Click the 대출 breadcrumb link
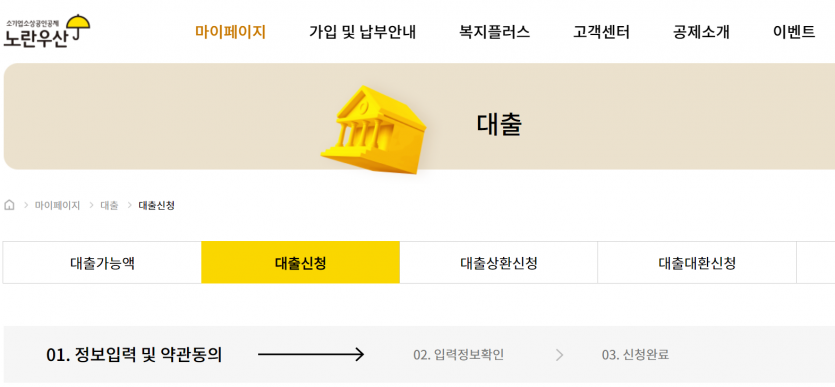The width and height of the screenshot is (835, 387). (x=109, y=205)
